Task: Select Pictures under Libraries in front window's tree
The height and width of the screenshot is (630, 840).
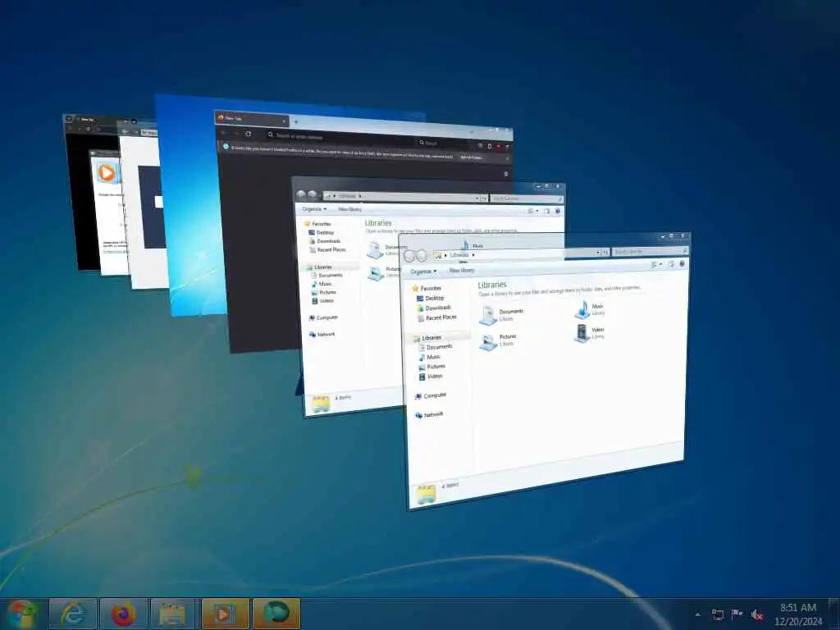Action: [432, 367]
